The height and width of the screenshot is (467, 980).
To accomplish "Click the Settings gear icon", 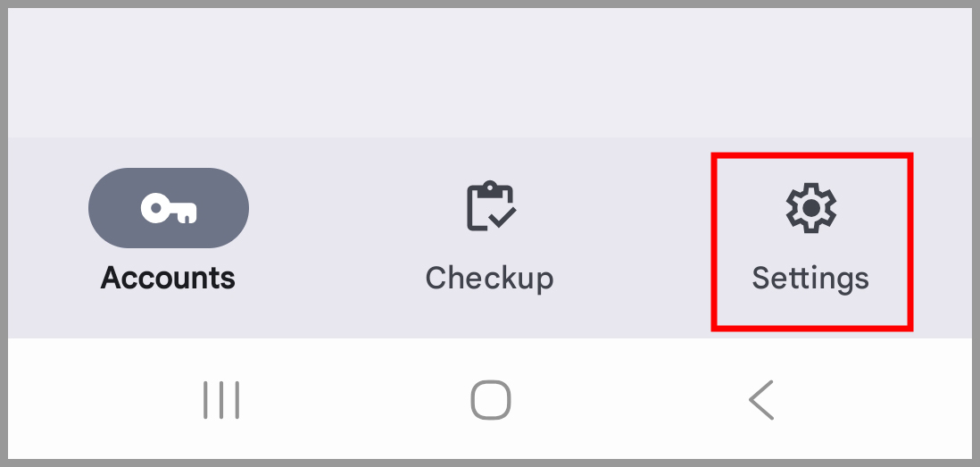I will coord(810,208).
